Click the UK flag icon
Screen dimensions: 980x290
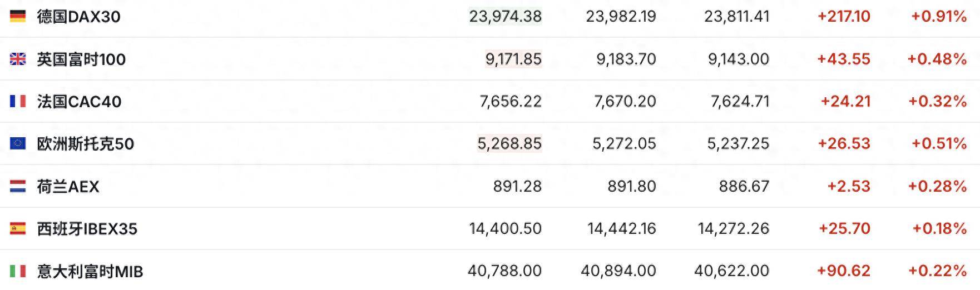coord(18,59)
